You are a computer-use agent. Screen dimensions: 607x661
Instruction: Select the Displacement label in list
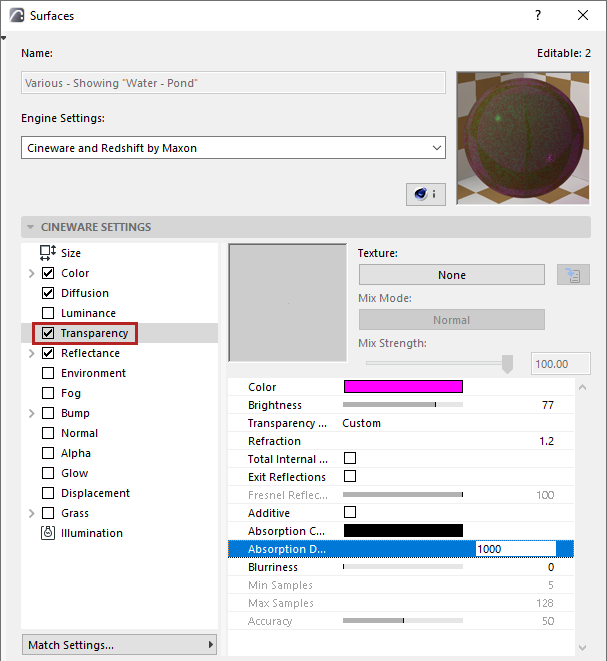[95, 493]
